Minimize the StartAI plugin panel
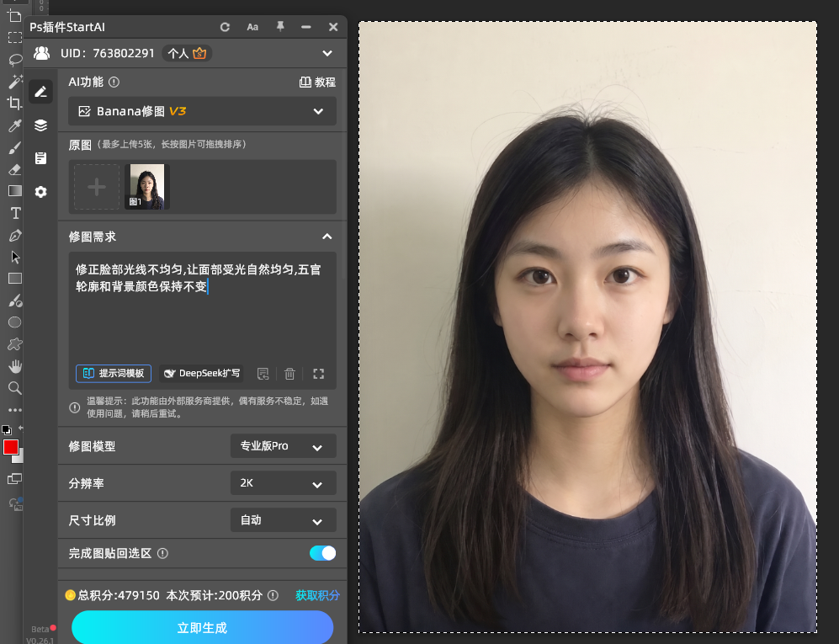 tap(306, 27)
